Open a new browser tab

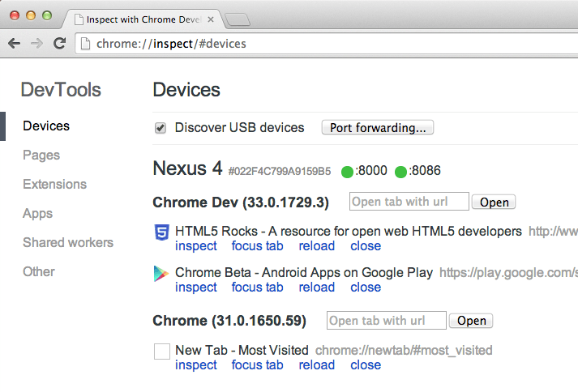238,19
